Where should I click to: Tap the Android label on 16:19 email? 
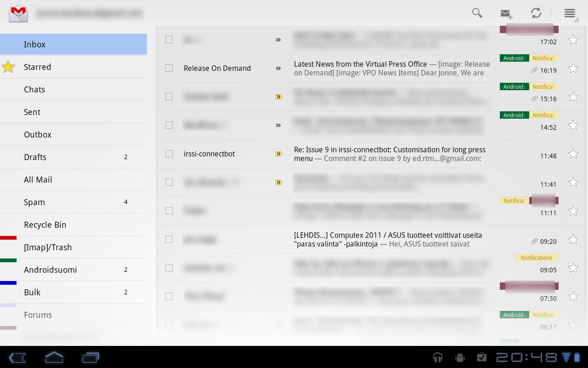click(x=514, y=58)
